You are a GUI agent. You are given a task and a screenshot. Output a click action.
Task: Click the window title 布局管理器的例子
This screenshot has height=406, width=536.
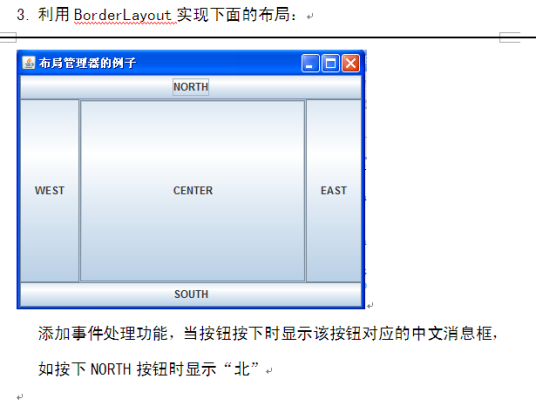[x=88, y=63]
